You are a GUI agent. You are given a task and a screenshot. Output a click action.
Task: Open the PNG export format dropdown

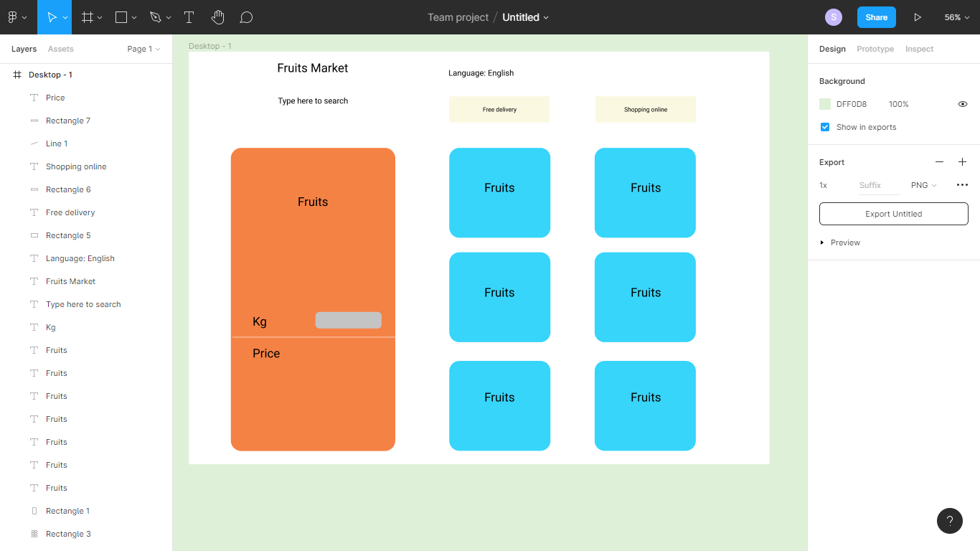pyautogui.click(x=923, y=185)
